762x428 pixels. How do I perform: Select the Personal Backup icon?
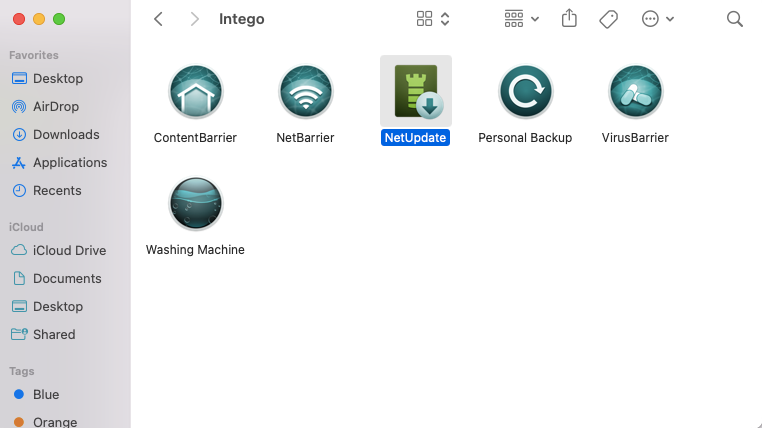[525, 92]
